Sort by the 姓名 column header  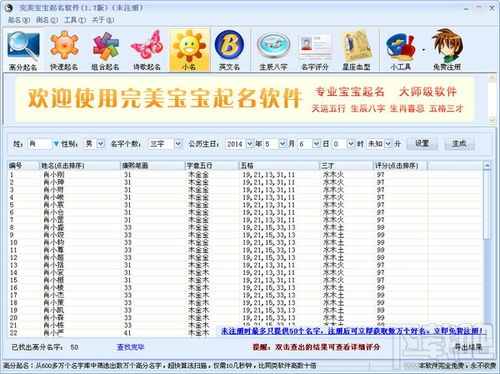[x=80, y=165]
